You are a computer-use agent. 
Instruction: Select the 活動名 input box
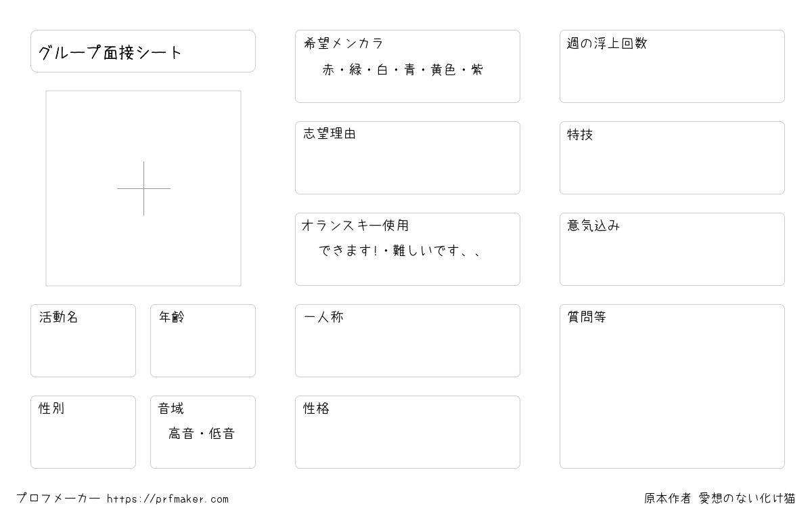83,341
